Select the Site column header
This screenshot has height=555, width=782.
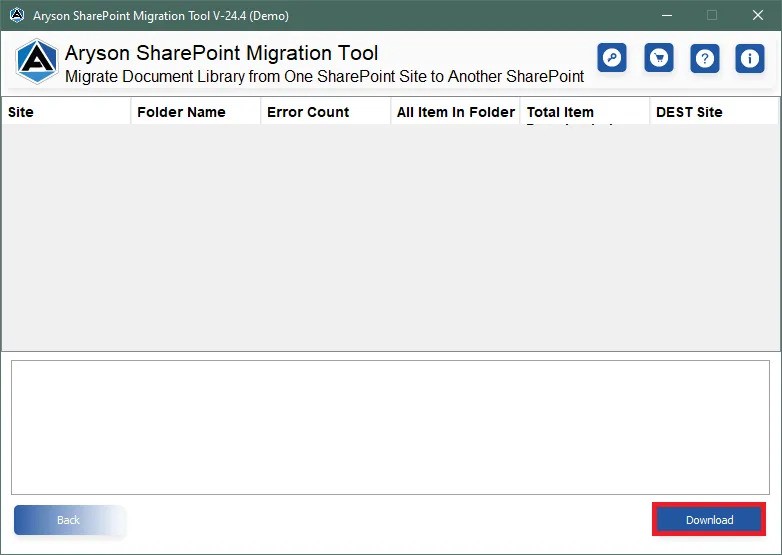point(66,112)
